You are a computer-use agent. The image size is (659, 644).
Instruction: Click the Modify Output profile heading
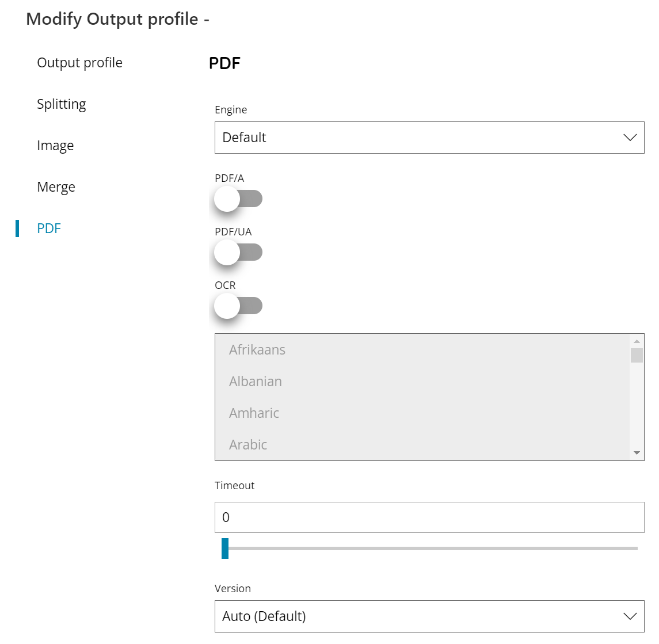point(117,19)
